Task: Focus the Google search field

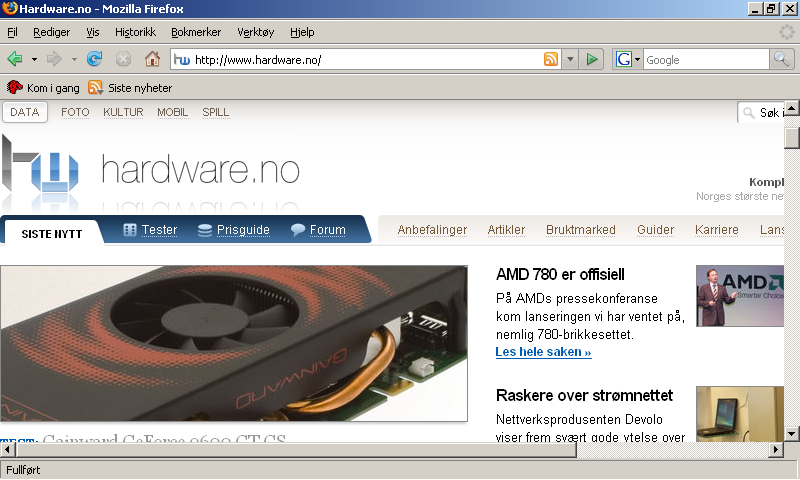Action: 706,60
